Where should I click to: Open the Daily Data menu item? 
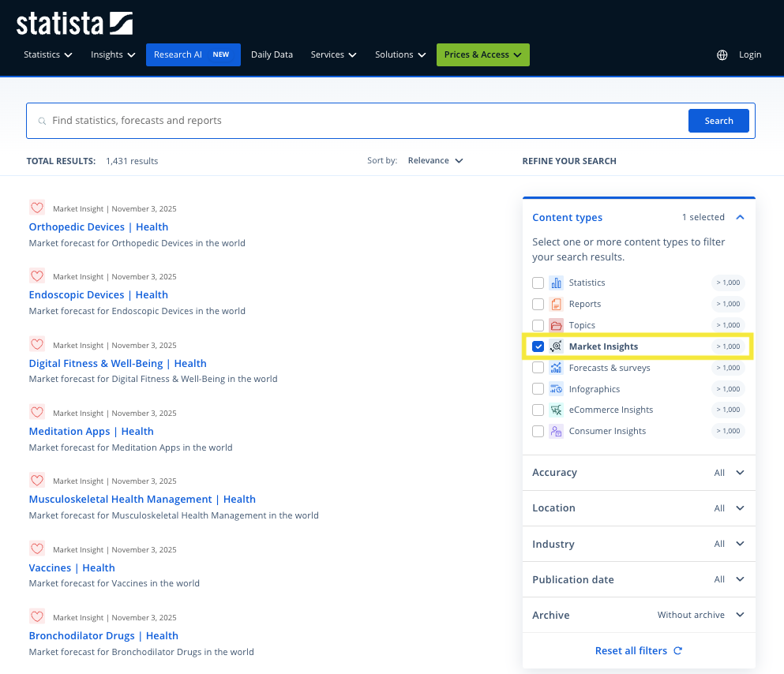tap(272, 55)
